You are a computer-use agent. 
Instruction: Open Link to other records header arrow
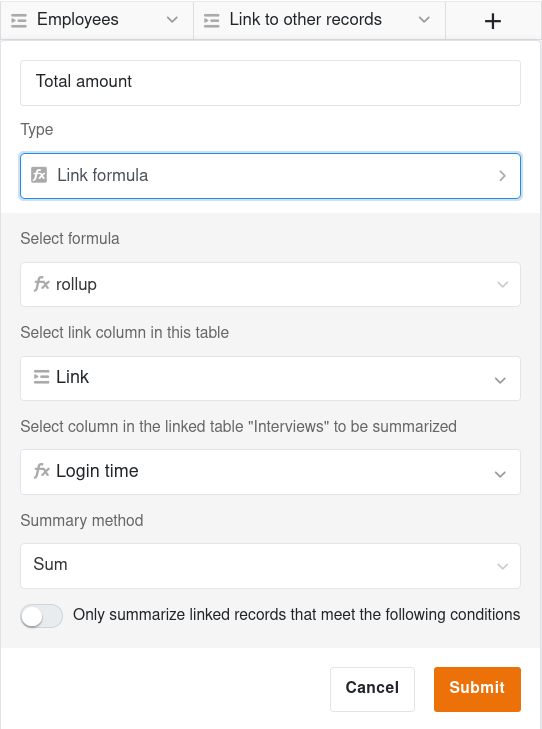[424, 20]
